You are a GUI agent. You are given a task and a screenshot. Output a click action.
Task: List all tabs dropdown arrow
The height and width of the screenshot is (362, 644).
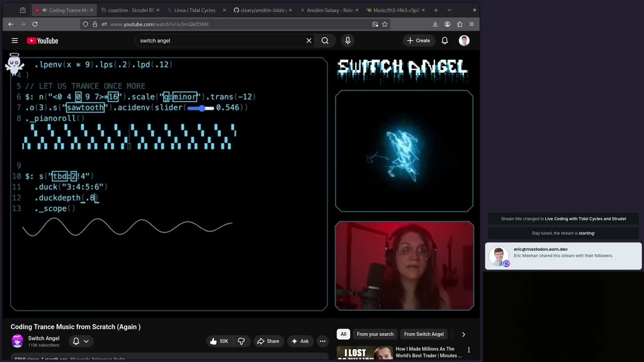(449, 10)
